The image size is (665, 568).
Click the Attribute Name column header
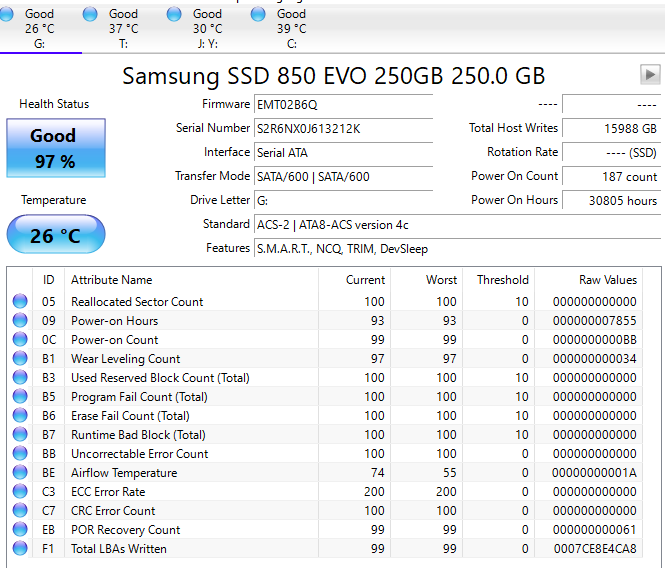(191, 280)
